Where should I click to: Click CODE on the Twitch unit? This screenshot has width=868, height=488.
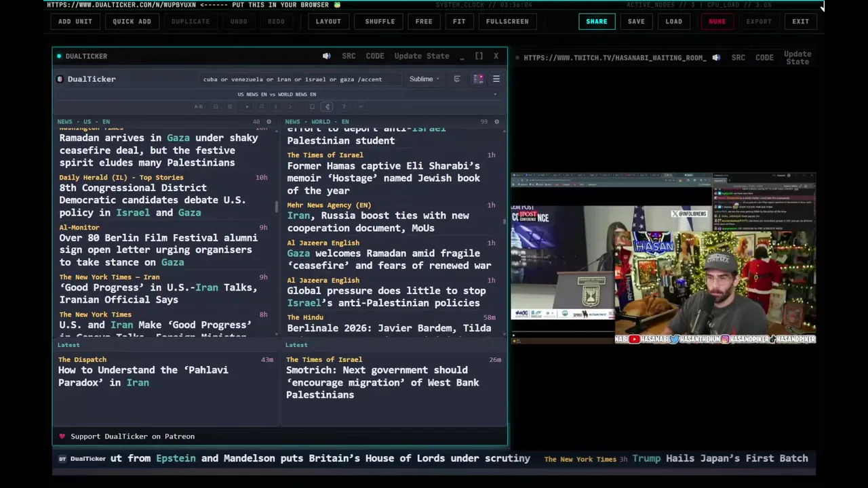coord(764,58)
